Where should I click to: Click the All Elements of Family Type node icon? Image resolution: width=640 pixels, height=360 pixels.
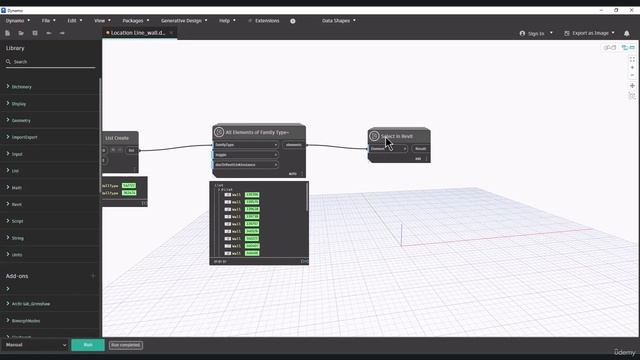[219, 132]
